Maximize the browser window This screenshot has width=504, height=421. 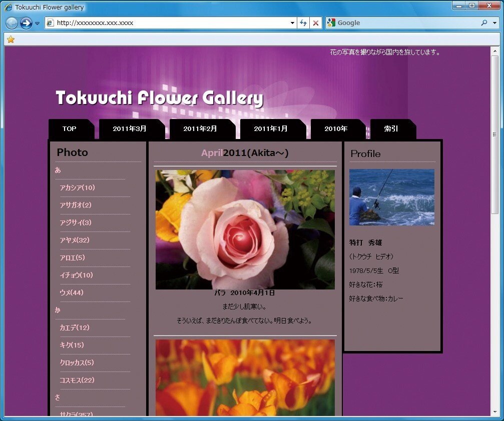tap(472, 6)
